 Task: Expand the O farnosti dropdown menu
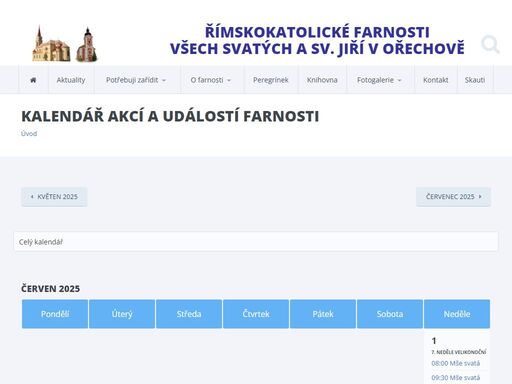point(211,80)
